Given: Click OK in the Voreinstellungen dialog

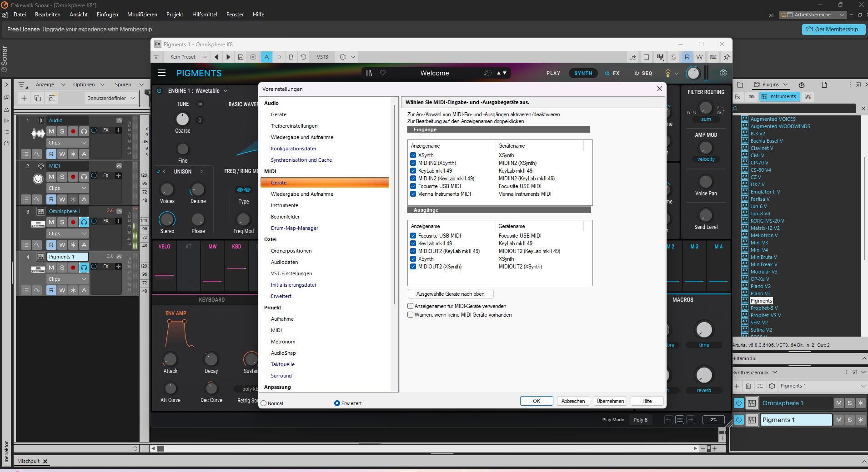Looking at the screenshot, I should point(537,401).
